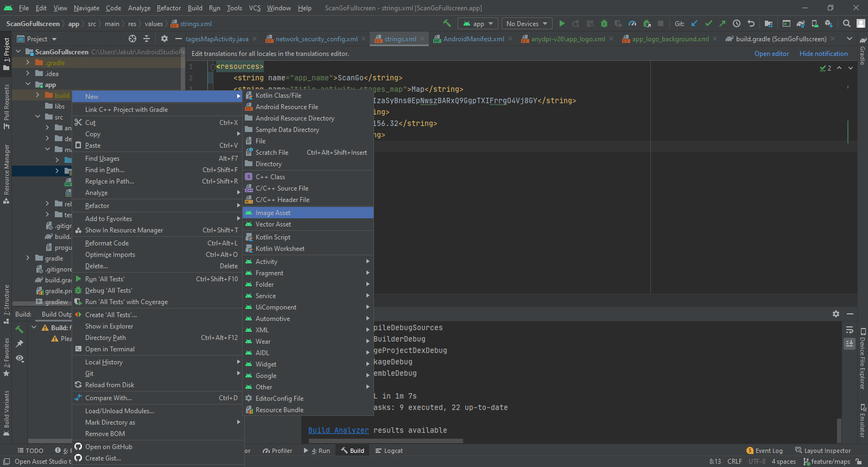Toggle the build view eye filter
Image resolution: width=868 pixels, height=467 pixels.
tap(20, 358)
